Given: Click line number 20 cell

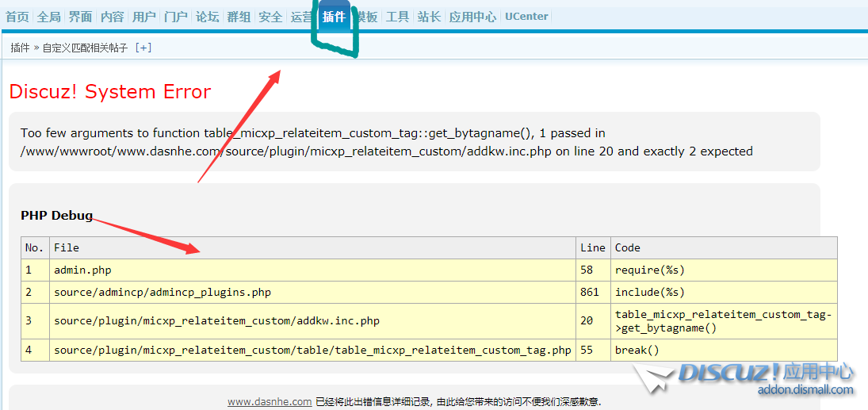Looking at the screenshot, I should (593, 321).
